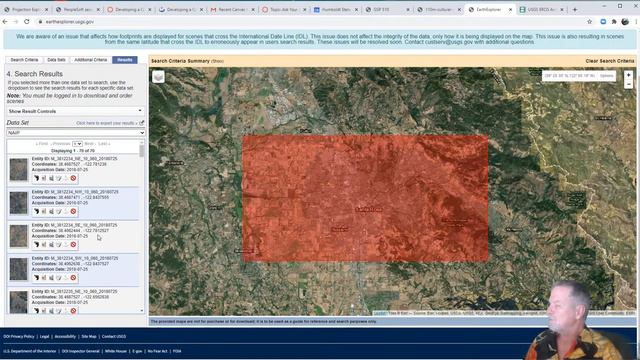Open metadata for scene M_3812234_SW
Image resolution: width=640 pixels, height=360 pixels.
[58, 278]
